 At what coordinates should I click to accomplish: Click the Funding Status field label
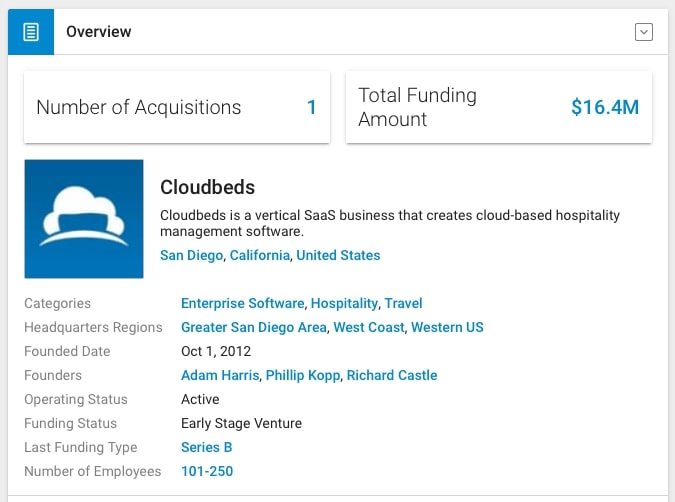[x=71, y=423]
